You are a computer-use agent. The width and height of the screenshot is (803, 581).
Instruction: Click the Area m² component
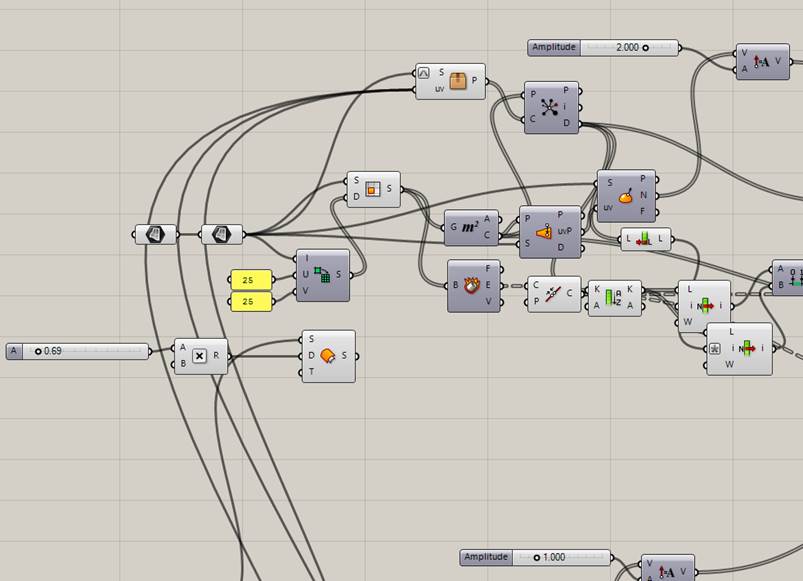[469, 228]
